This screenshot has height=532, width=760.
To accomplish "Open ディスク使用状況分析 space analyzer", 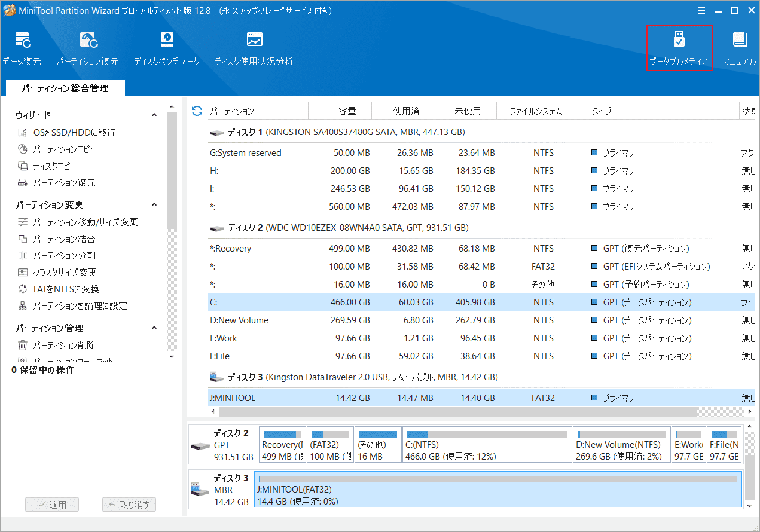I will pyautogui.click(x=254, y=48).
